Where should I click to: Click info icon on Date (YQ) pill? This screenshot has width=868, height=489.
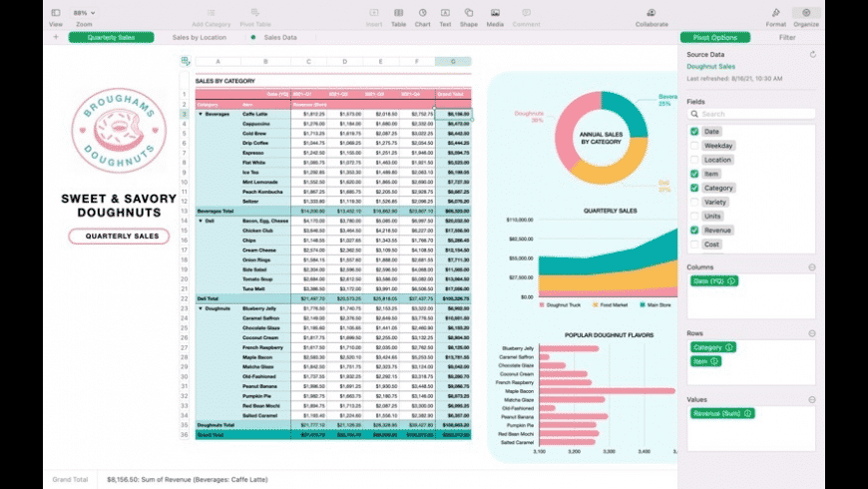point(731,281)
